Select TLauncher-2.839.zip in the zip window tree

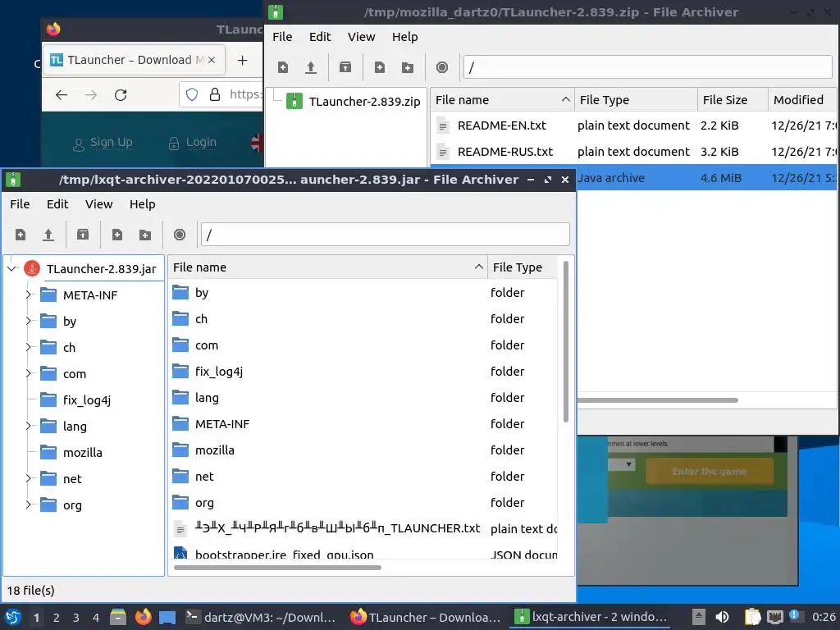tap(354, 101)
